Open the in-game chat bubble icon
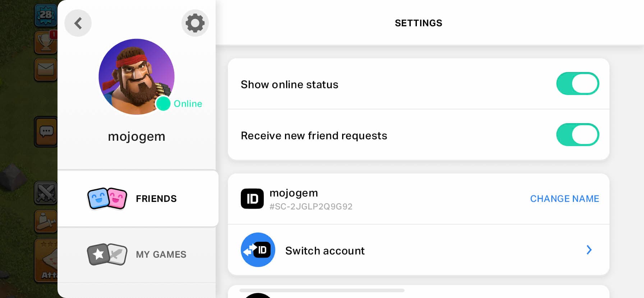This screenshot has width=644, height=298. click(x=46, y=132)
